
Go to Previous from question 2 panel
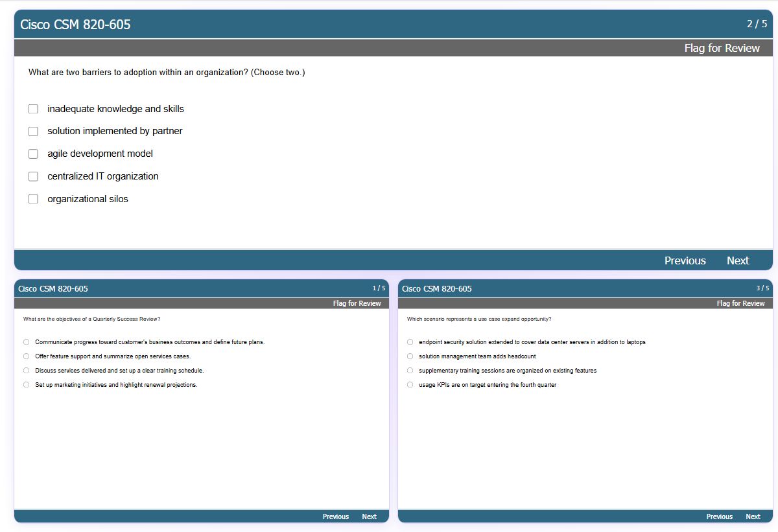685,260
